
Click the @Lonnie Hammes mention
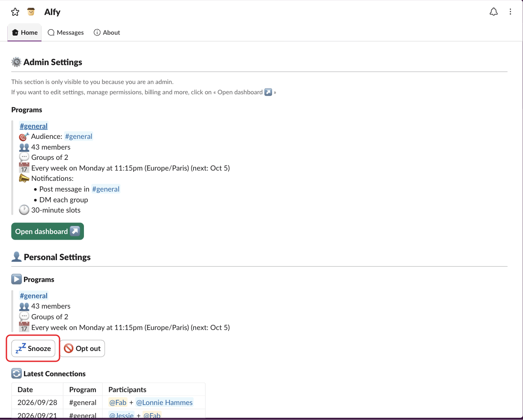[164, 402]
